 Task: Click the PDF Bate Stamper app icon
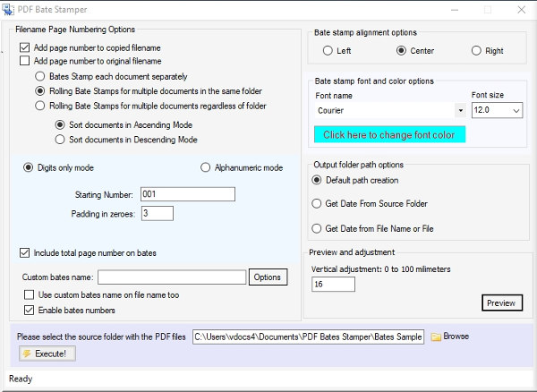(x=8, y=11)
